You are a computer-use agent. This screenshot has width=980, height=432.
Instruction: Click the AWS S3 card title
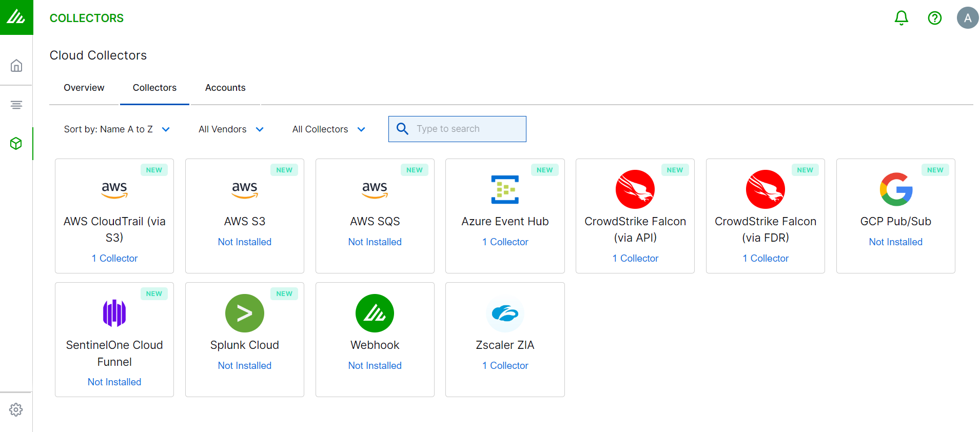245,221
